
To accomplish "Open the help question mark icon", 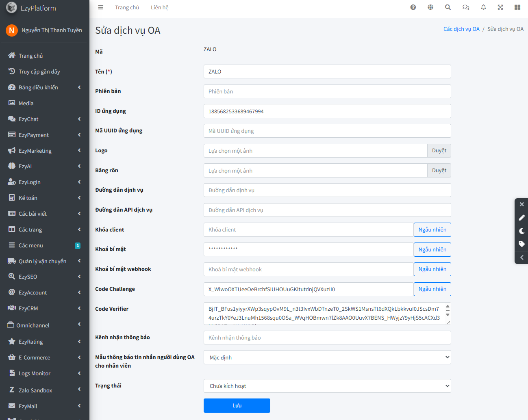I will pos(413,7).
